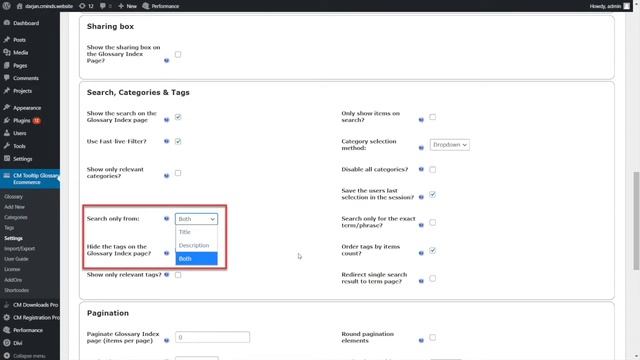Image resolution: width=640 pixels, height=360 pixels.
Task: Click the New content button
Action: (127, 6)
